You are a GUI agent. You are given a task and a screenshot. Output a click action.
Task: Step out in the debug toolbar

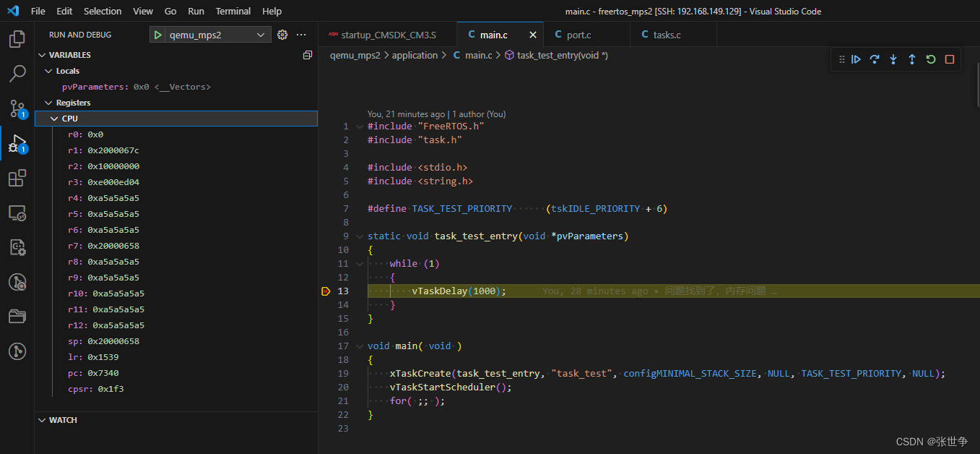pos(912,59)
